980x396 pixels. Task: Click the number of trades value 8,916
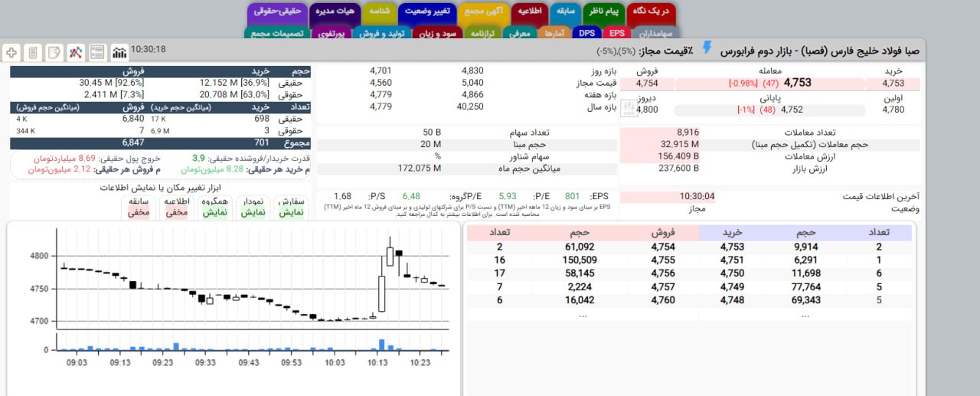click(x=688, y=133)
